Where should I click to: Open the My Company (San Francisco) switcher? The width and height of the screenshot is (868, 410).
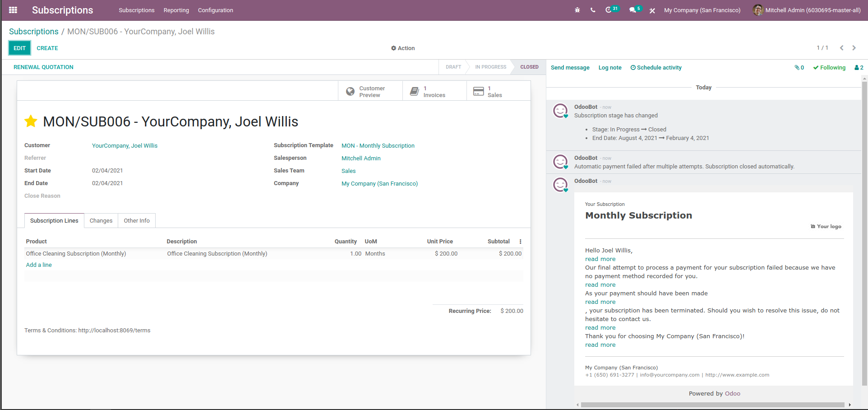[x=702, y=10]
